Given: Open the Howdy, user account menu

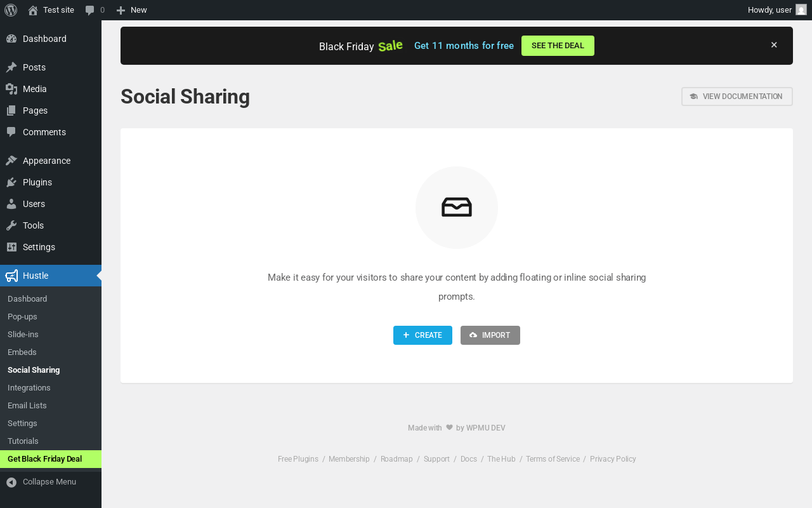Looking at the screenshot, I should point(777,10).
